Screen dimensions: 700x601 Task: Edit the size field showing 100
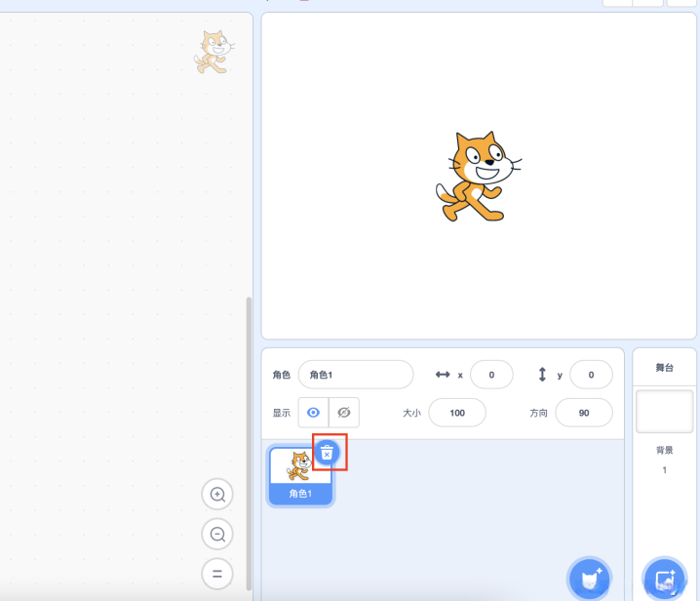pyautogui.click(x=457, y=413)
